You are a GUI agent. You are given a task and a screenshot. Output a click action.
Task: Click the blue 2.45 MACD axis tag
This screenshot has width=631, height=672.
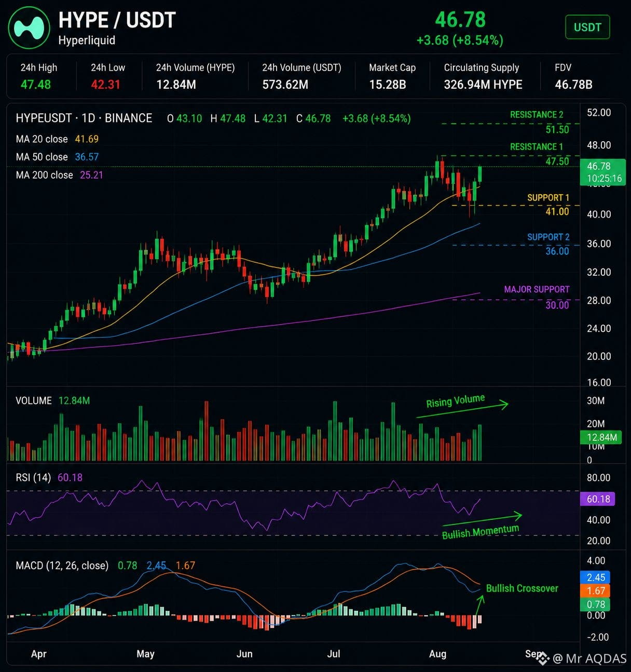pyautogui.click(x=596, y=577)
